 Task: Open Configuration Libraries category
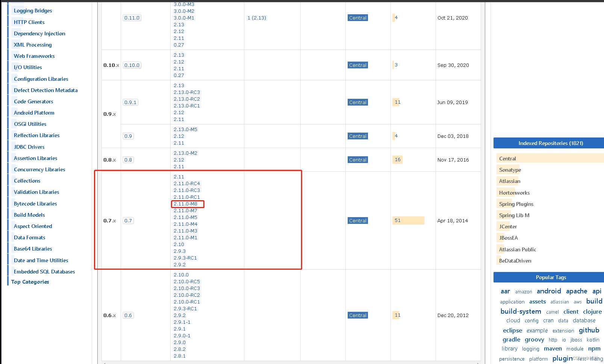point(41,79)
